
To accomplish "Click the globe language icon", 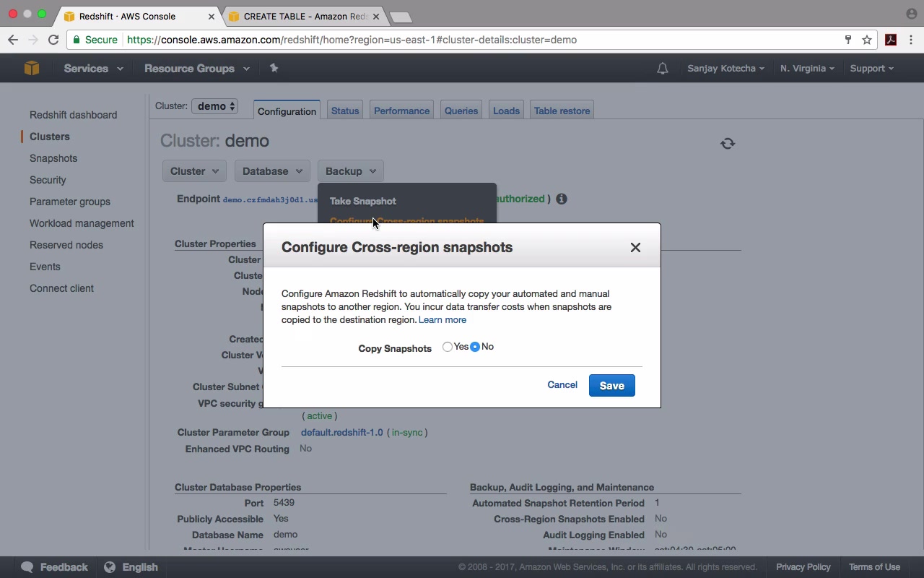I will 110,567.
